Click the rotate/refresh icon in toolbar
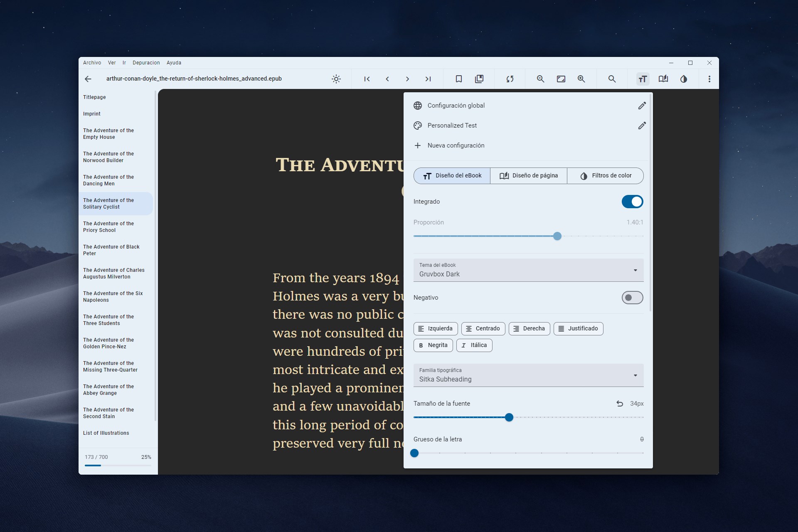Image resolution: width=798 pixels, height=532 pixels. coord(510,79)
